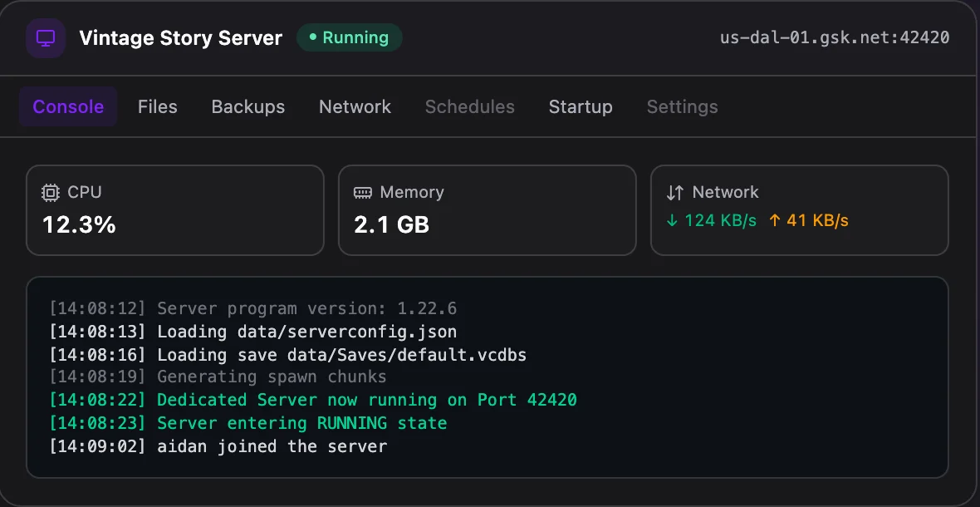
Task: Click log line aidan joined the server
Action: [x=218, y=446]
